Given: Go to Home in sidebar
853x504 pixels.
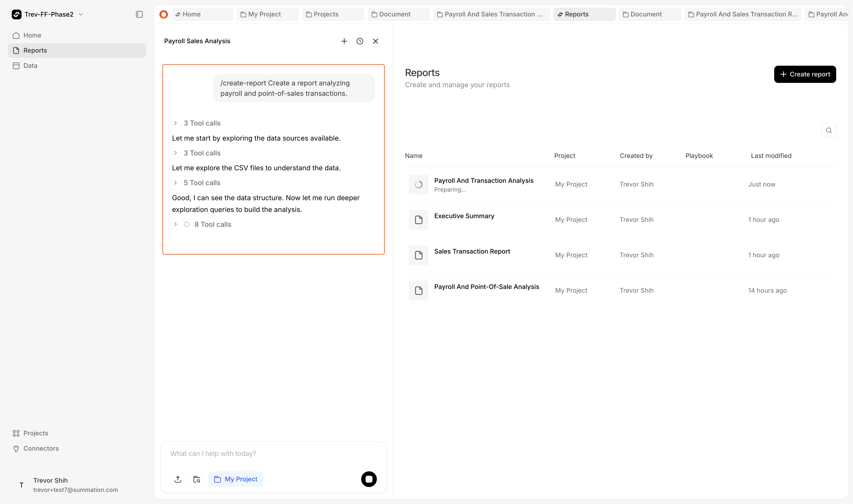Looking at the screenshot, I should click(x=77, y=35).
